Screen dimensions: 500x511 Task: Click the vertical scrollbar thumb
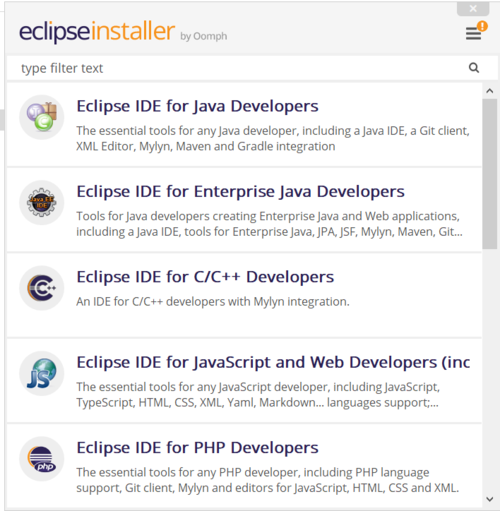[490, 174]
